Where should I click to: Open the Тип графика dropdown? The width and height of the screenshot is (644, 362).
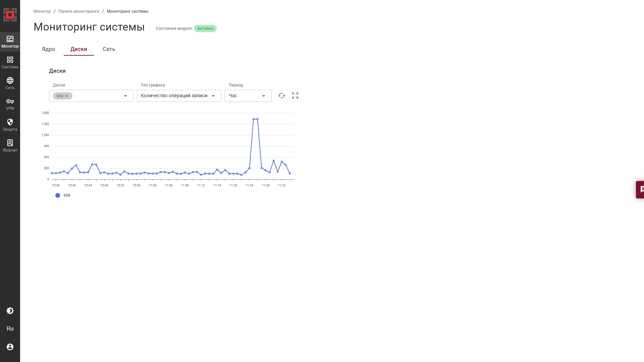(x=179, y=96)
